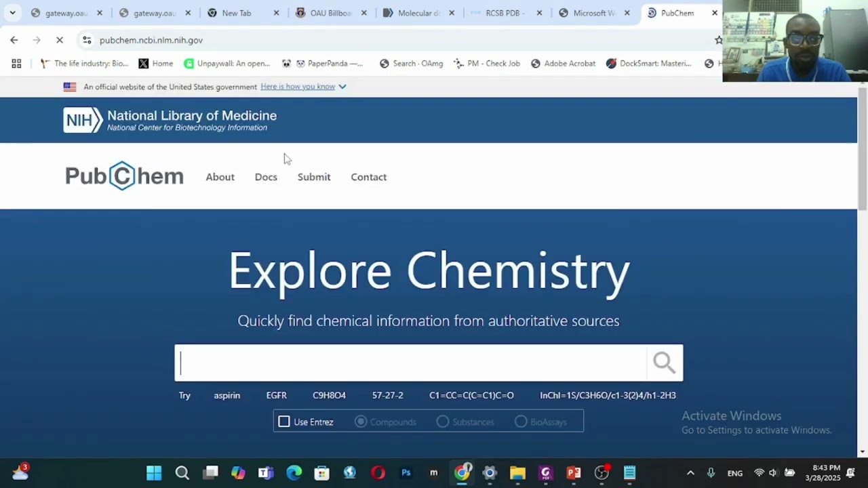
Task: Open Opera browser from taskbar
Action: (x=378, y=472)
